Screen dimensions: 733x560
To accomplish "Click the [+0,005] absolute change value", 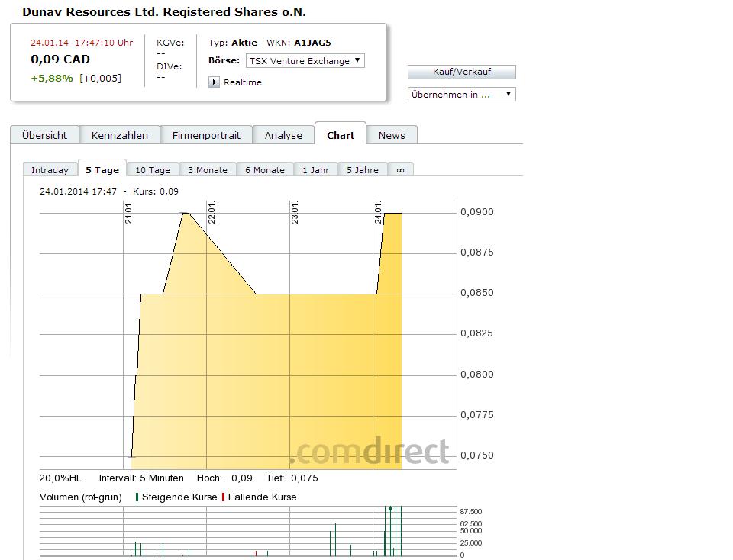I will [x=100, y=78].
